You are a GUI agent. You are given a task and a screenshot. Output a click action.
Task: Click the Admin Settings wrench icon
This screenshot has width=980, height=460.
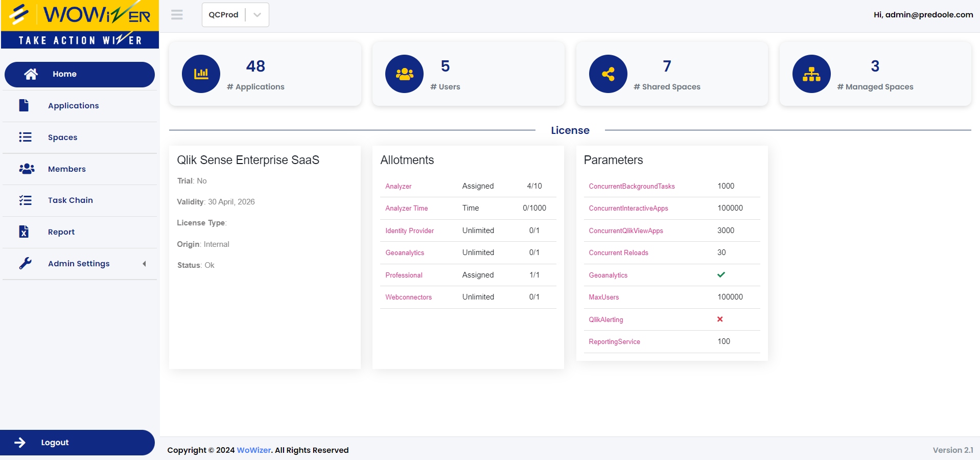click(25, 263)
